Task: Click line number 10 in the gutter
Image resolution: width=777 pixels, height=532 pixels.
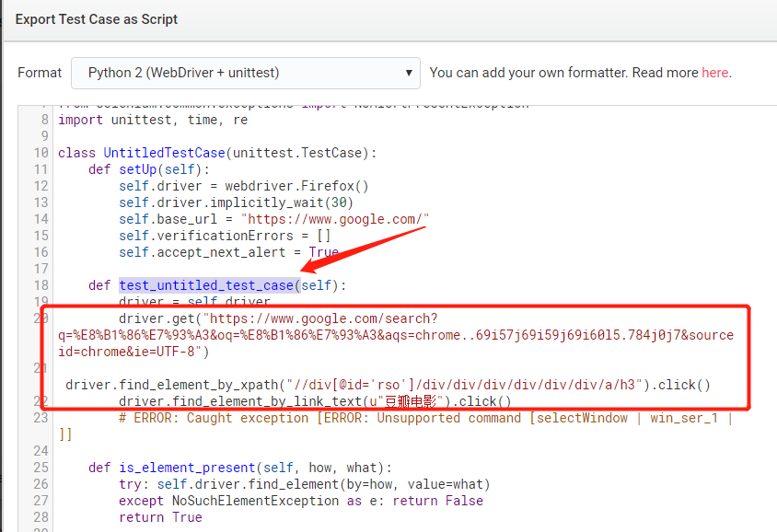Action: 41,153
